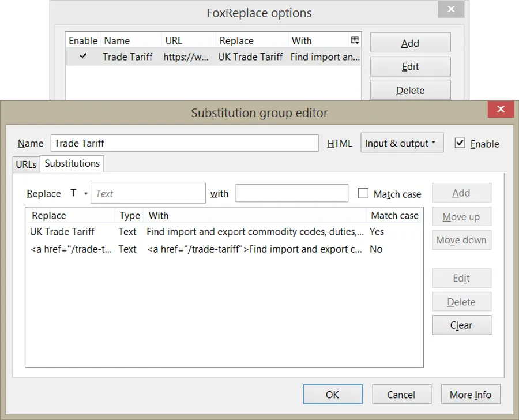Viewport: 519px width, 420px height.
Task: Dismiss the editor with Cancel
Action: click(401, 394)
